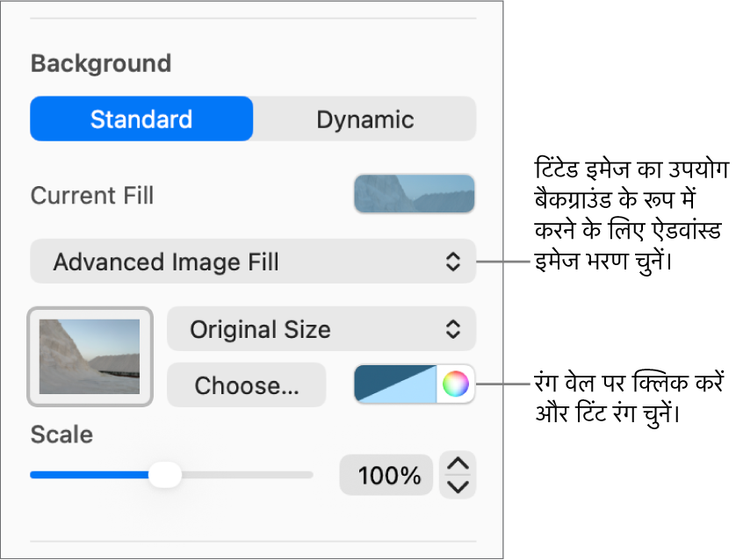
Task: Open the color wheel picker
Action: click(x=455, y=384)
